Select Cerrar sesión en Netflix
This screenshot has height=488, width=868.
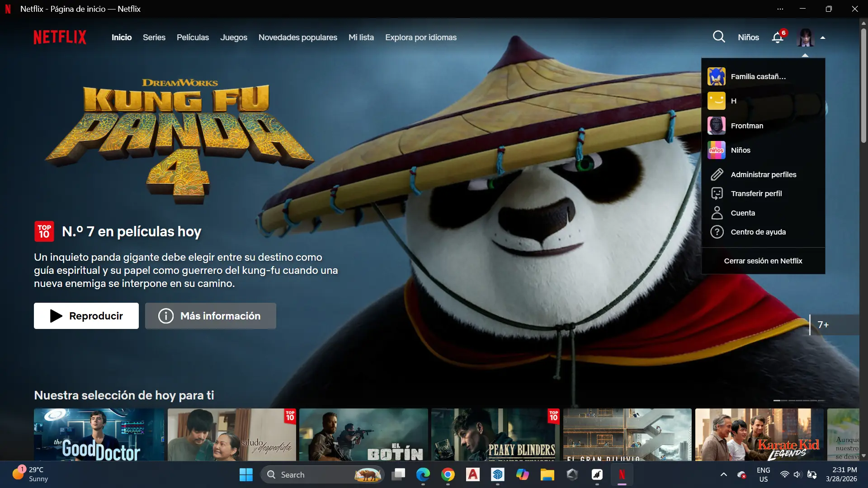(x=763, y=261)
